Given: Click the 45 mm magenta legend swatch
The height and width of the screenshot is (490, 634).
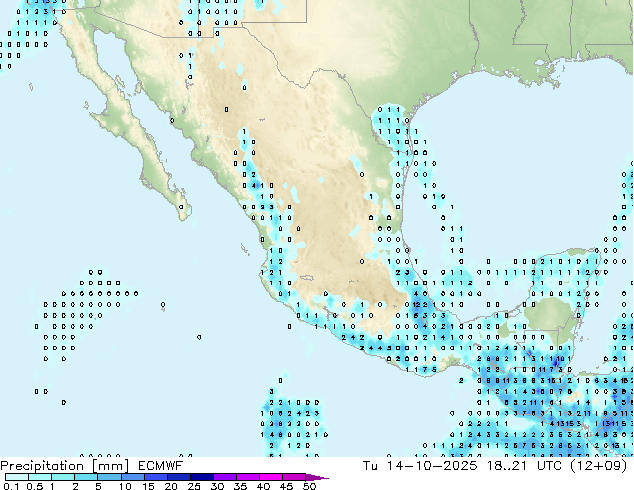Looking at the screenshot, I should pyautogui.click(x=300, y=477).
